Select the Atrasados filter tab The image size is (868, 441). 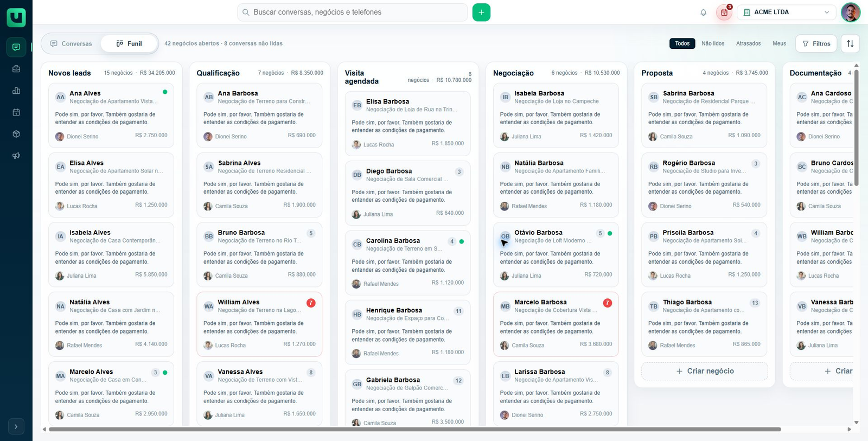pos(749,43)
